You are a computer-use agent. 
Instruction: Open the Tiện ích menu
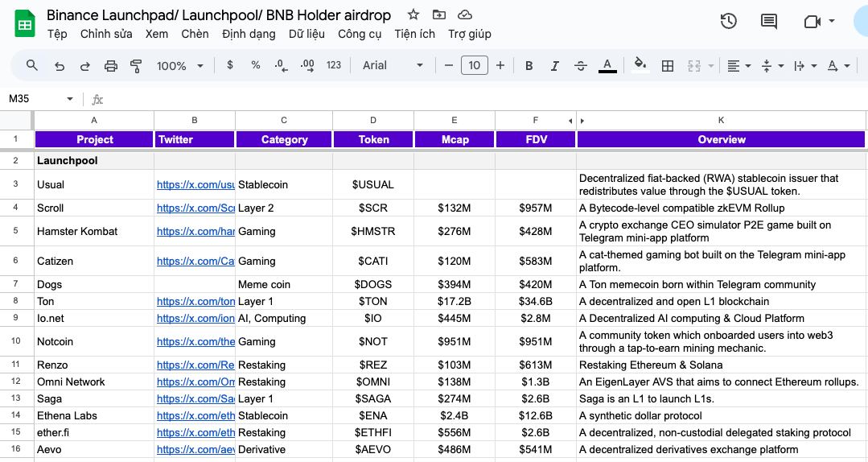[x=414, y=34]
